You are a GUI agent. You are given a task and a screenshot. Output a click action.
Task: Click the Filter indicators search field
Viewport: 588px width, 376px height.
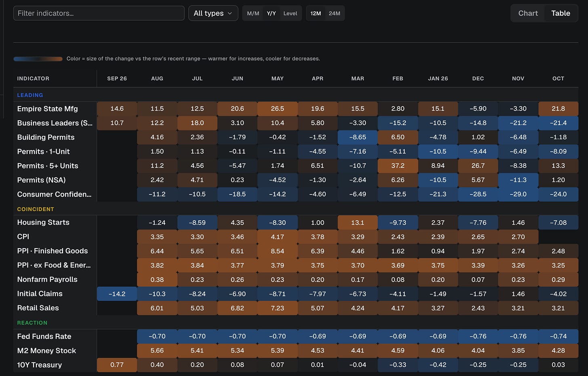[99, 13]
